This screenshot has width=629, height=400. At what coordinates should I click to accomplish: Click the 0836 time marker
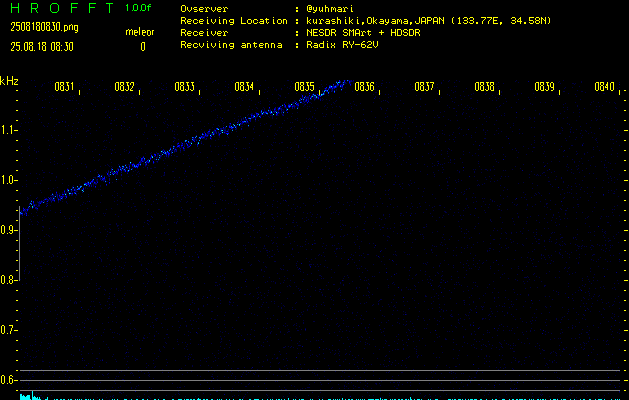[x=364, y=87]
